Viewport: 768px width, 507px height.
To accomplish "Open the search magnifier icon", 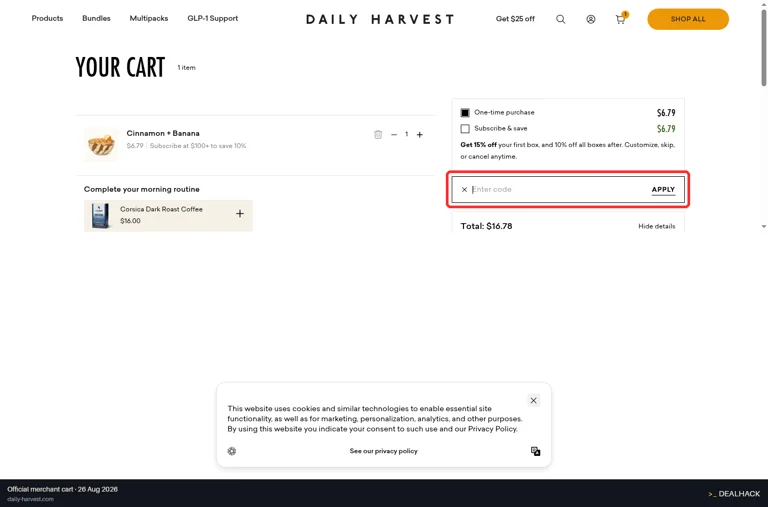I will tap(560, 19).
